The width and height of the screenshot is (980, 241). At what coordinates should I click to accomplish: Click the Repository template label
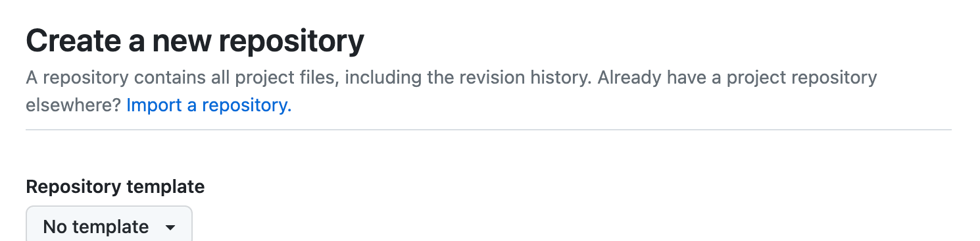click(x=115, y=187)
